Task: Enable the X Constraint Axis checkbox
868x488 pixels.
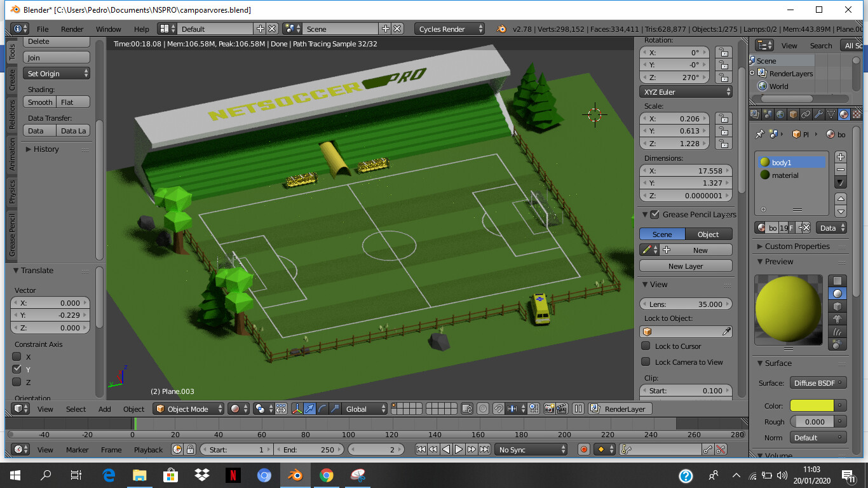Action: tap(15, 356)
